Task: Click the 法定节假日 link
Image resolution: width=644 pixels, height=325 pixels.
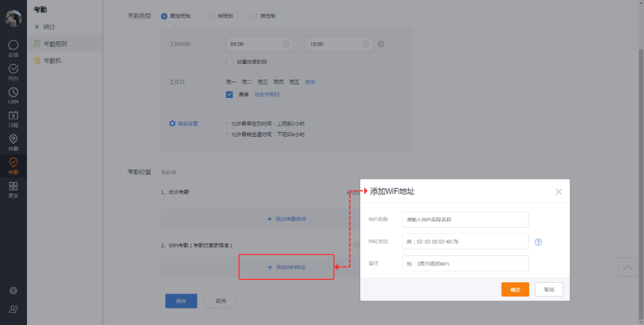Action: (266, 94)
